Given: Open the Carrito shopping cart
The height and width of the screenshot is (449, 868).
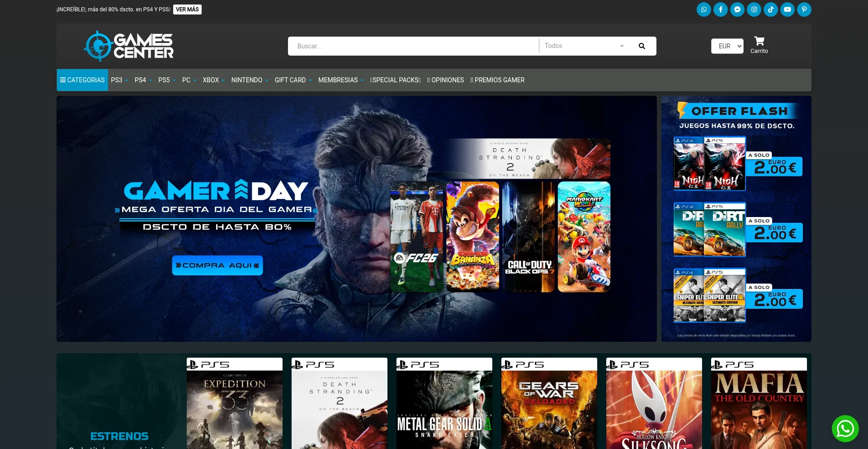Looking at the screenshot, I should click(759, 45).
